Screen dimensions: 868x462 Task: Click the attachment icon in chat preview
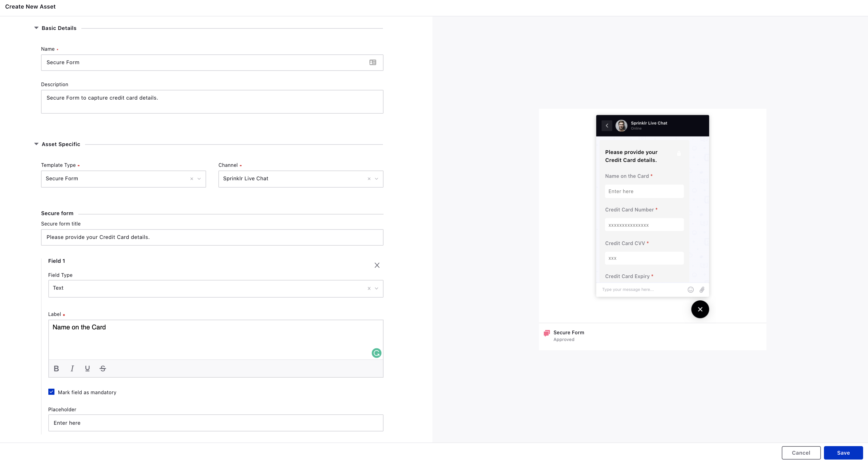click(x=702, y=289)
